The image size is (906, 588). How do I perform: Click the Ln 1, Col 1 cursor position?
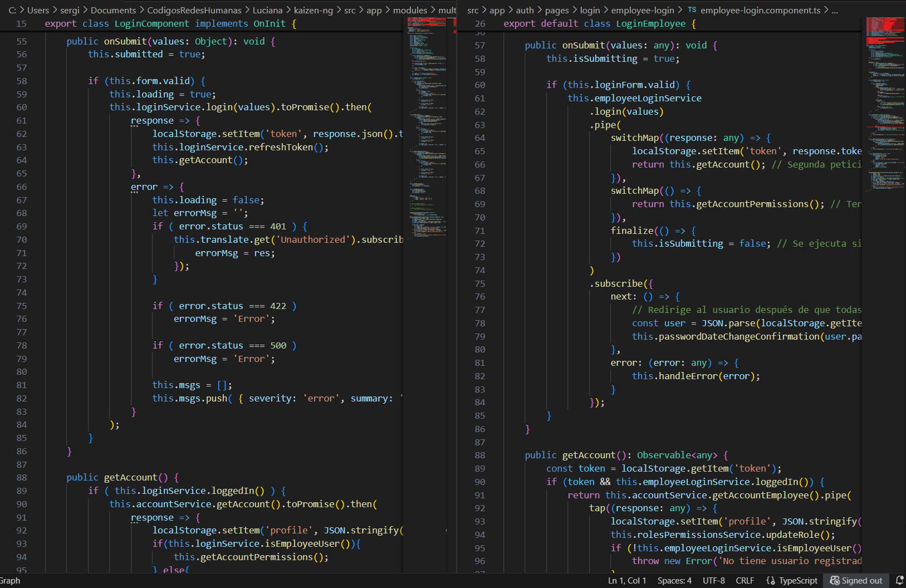626,580
